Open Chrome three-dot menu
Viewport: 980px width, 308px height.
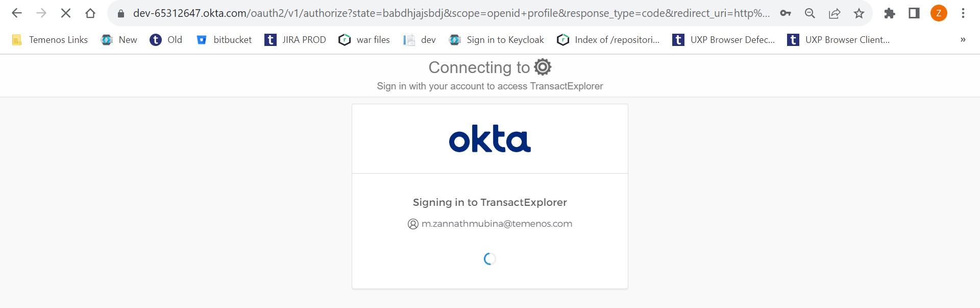point(963,13)
